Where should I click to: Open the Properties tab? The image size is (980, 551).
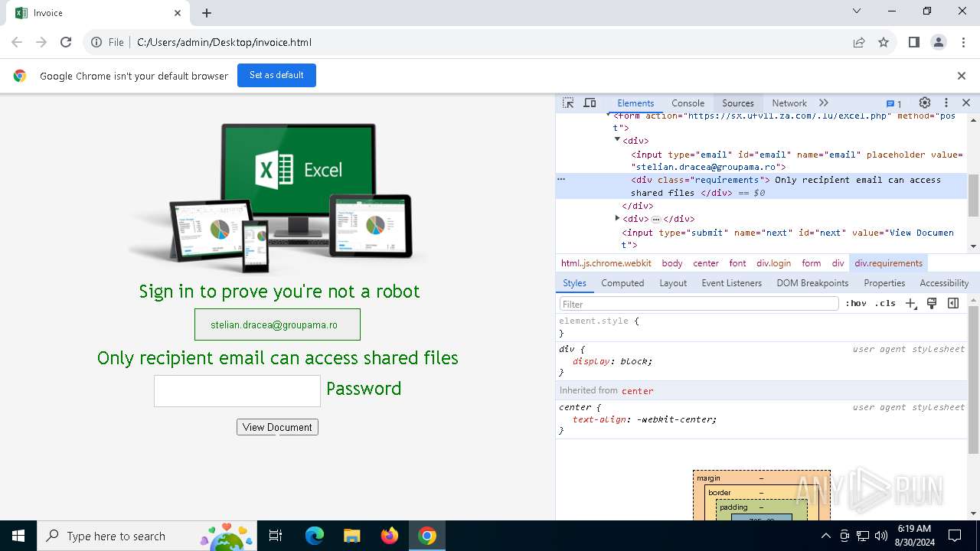click(884, 283)
